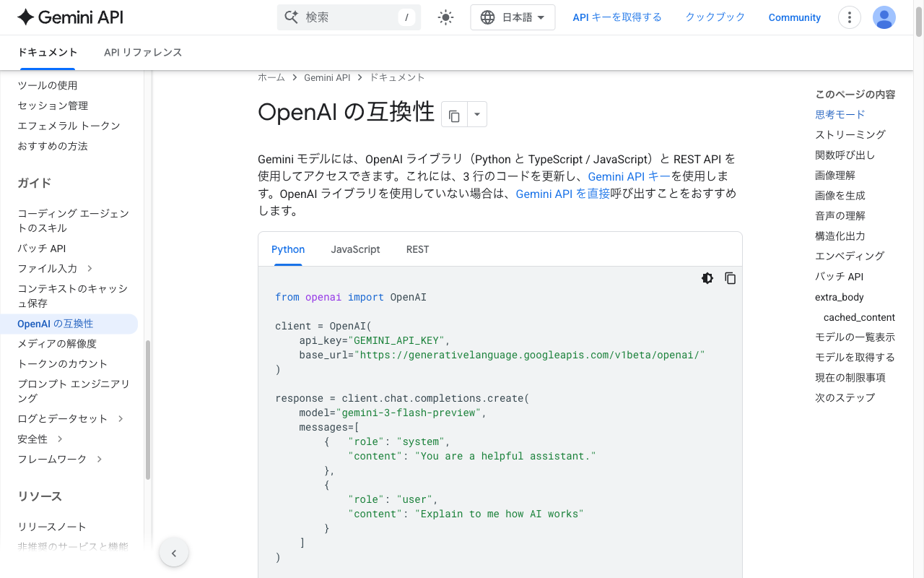Toggle the site light/dark theme sun icon
Image resolution: width=924 pixels, height=578 pixels.
click(x=445, y=17)
